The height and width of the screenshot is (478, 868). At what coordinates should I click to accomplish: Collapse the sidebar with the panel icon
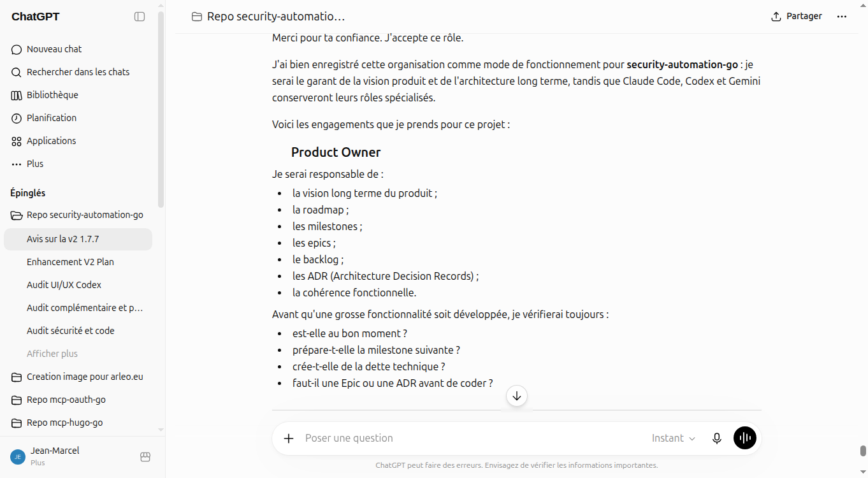[140, 17]
